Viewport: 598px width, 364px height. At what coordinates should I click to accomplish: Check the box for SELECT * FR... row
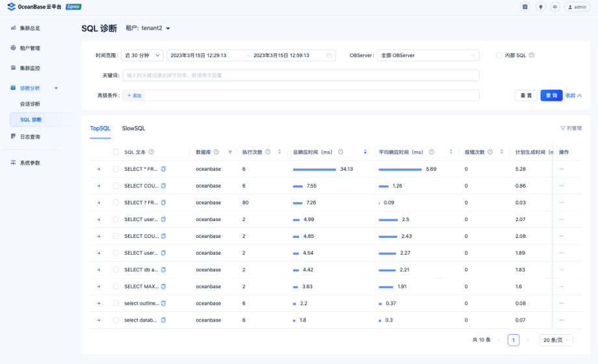tap(116, 169)
